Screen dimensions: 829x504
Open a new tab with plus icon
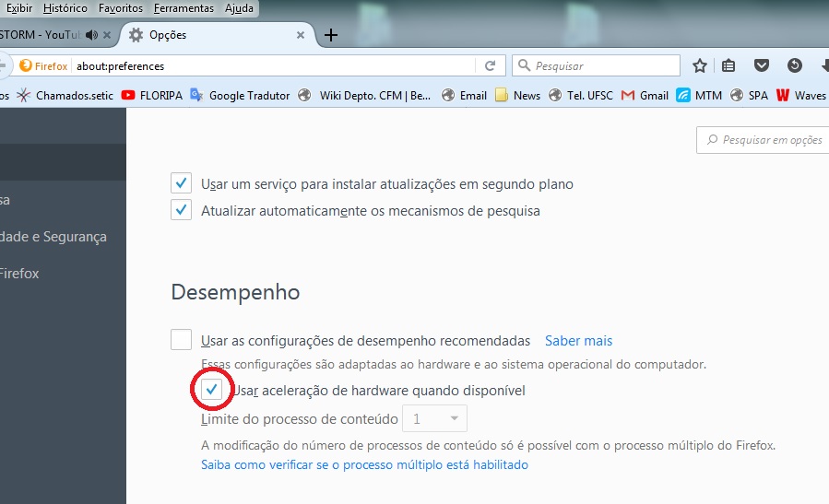331,35
